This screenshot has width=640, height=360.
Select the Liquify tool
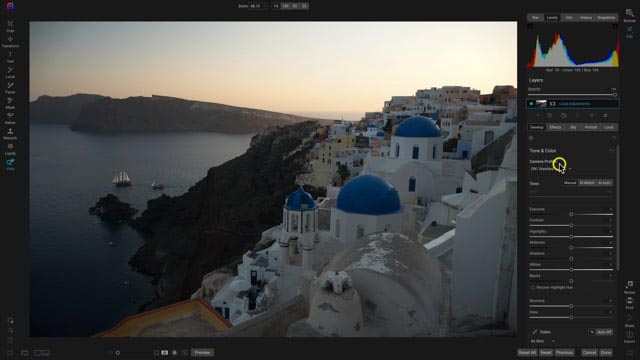(10, 149)
